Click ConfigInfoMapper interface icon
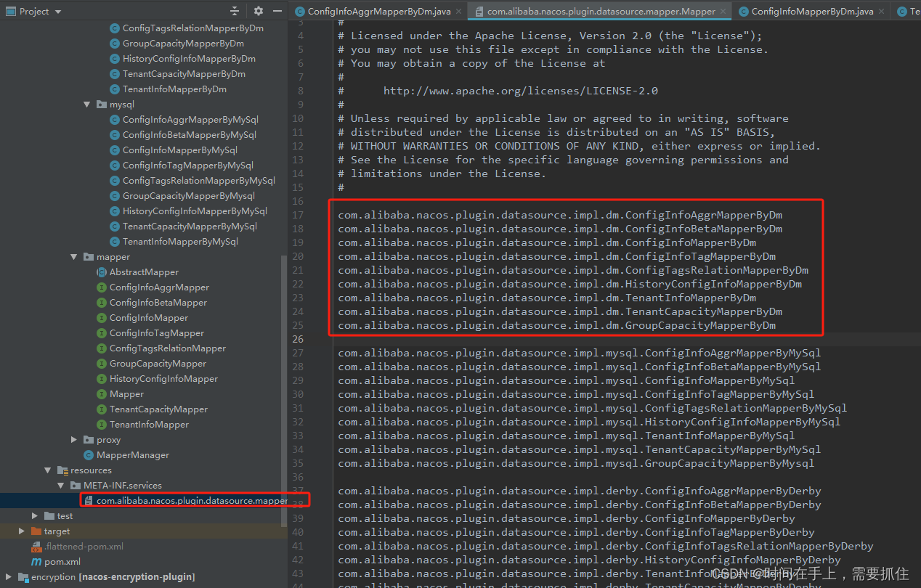This screenshot has width=921, height=588. tap(102, 318)
